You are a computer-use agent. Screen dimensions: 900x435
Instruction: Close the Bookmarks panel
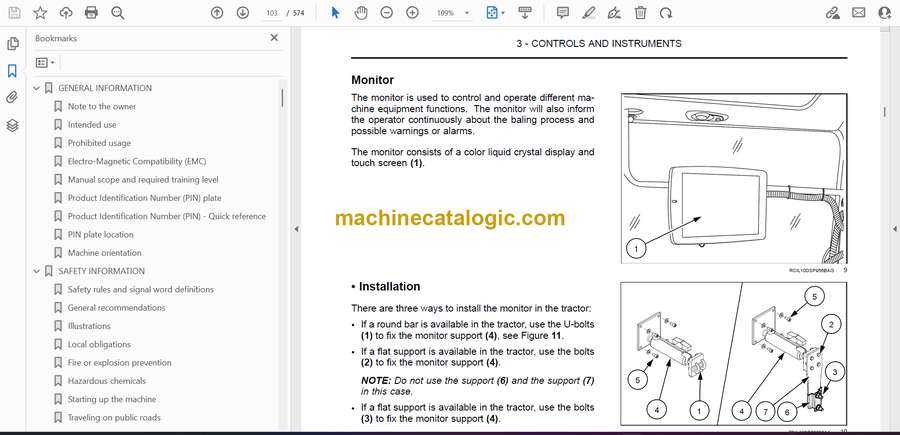(274, 38)
